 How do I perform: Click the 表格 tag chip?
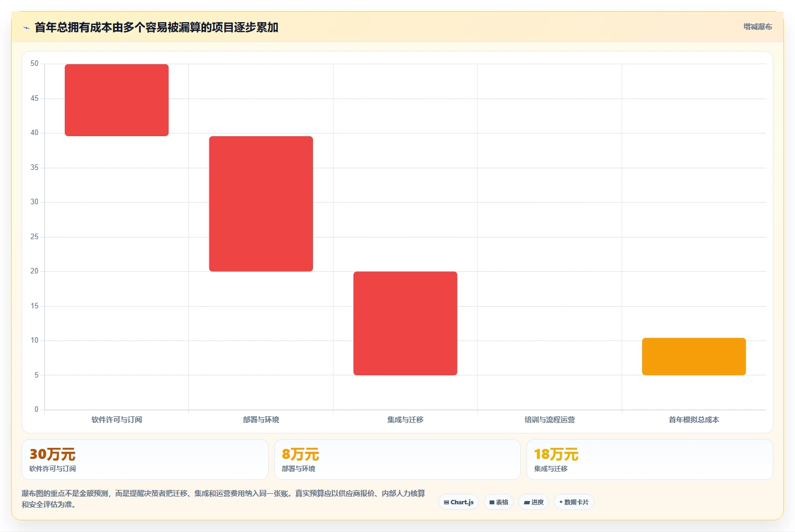tap(499, 502)
